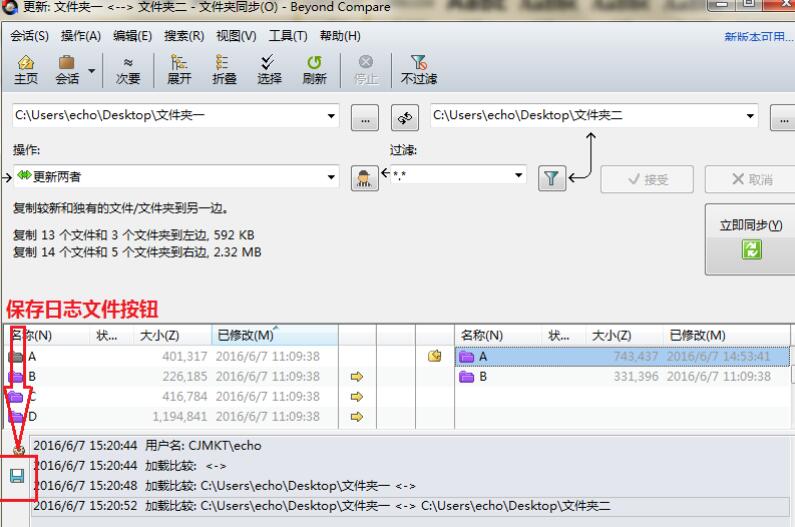Expand the right folder path dropdown
This screenshot has height=527, width=795.
coord(750,116)
